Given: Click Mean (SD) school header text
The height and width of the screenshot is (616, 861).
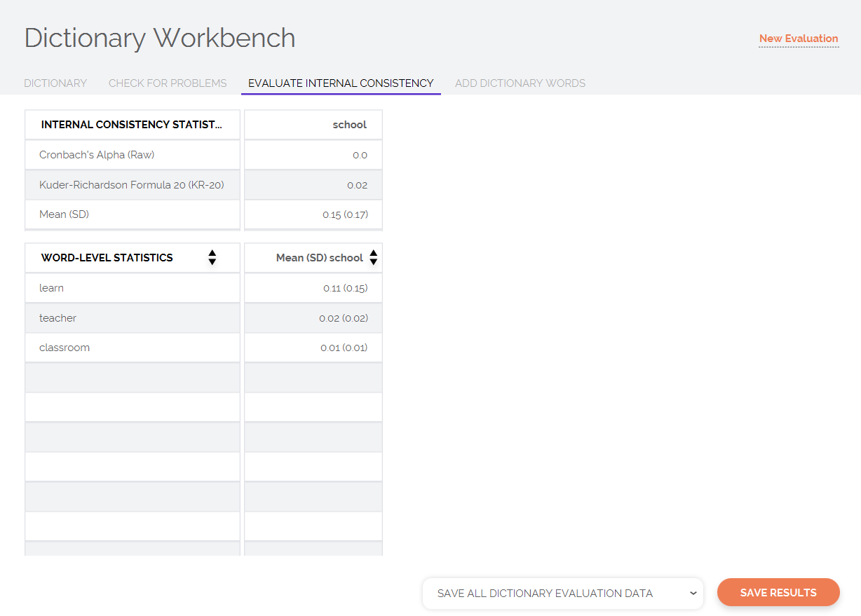Looking at the screenshot, I should tap(320, 258).
